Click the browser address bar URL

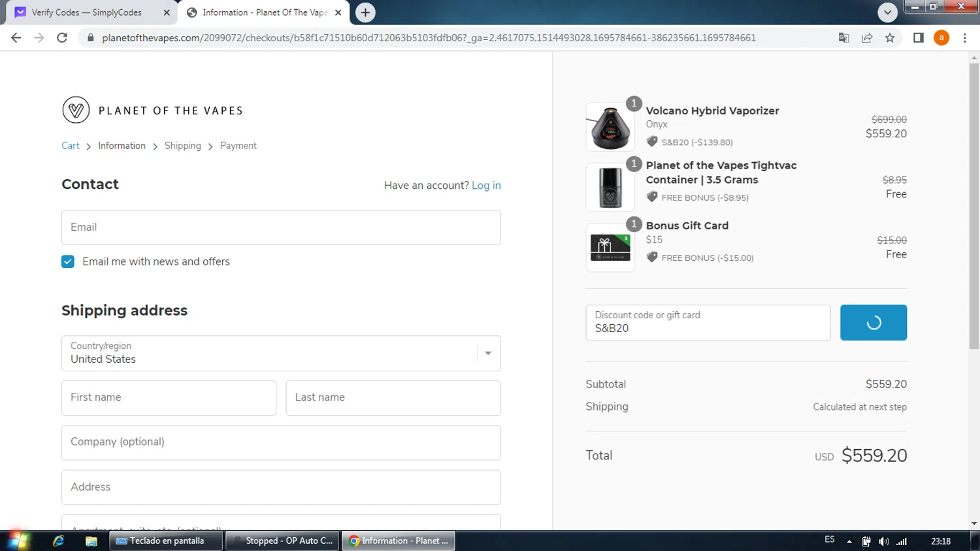click(x=429, y=38)
